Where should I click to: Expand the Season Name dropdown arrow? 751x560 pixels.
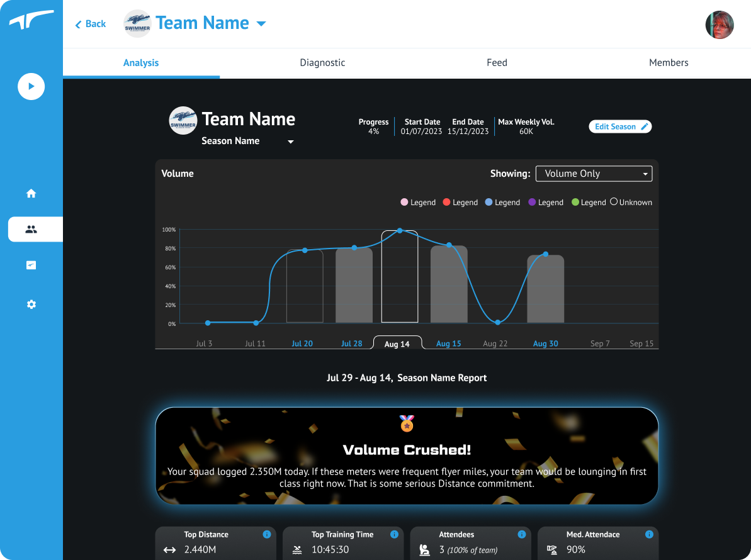290,142
